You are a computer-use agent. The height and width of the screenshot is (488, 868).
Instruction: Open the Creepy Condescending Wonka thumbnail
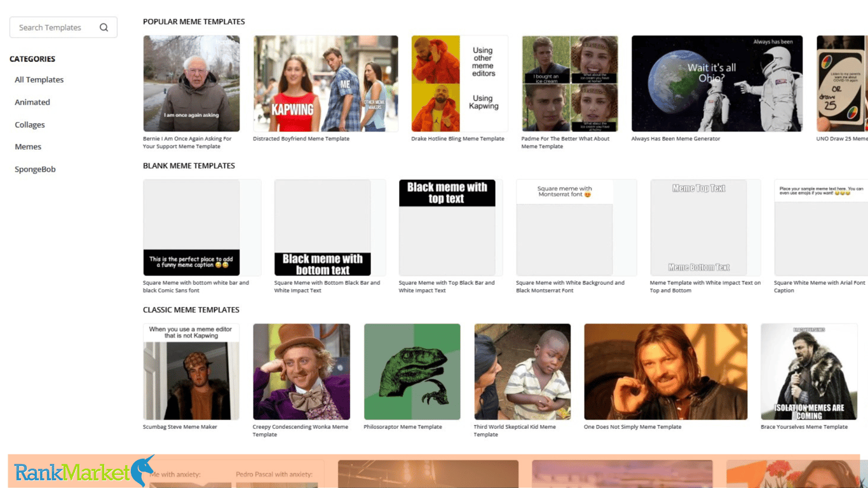tap(301, 372)
